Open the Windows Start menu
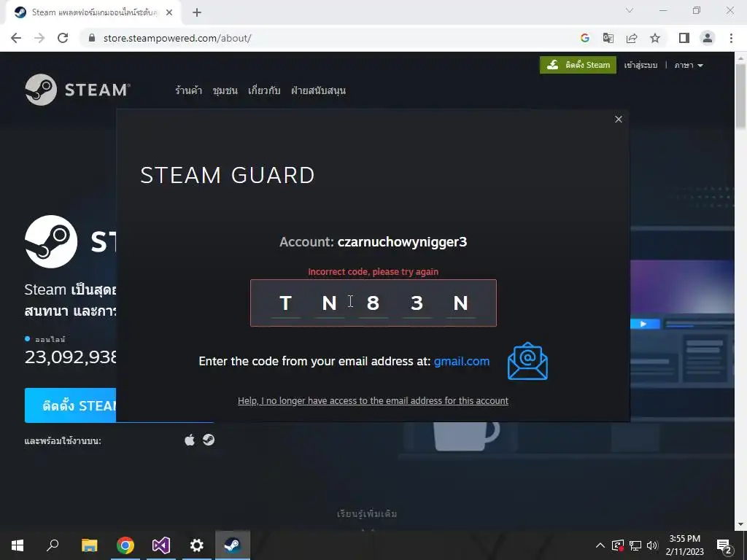 pyautogui.click(x=18, y=545)
